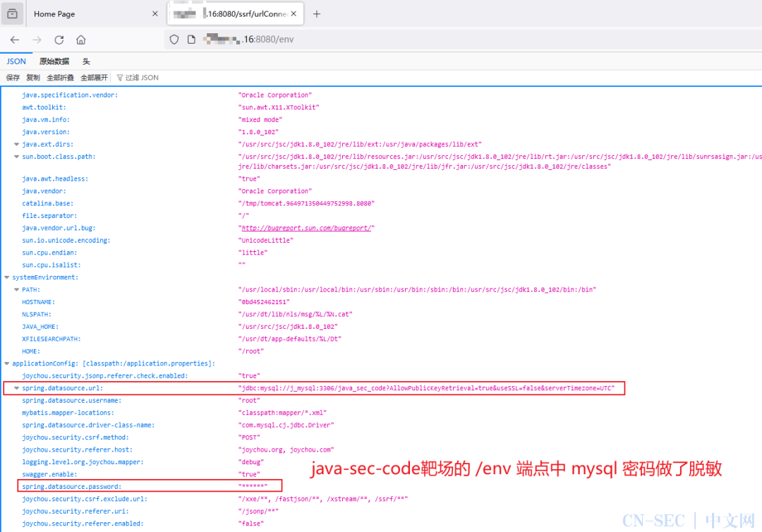Select joychou.security.jsonp.referer.check.enabled key

104,376
